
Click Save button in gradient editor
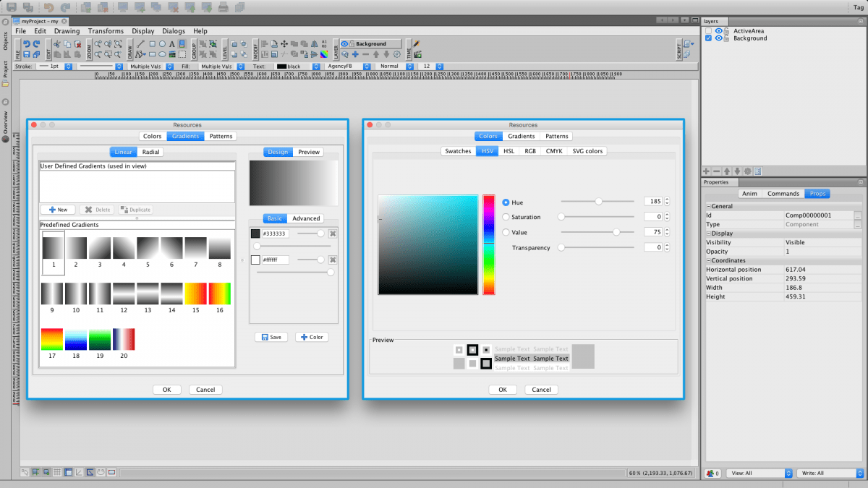[271, 337]
